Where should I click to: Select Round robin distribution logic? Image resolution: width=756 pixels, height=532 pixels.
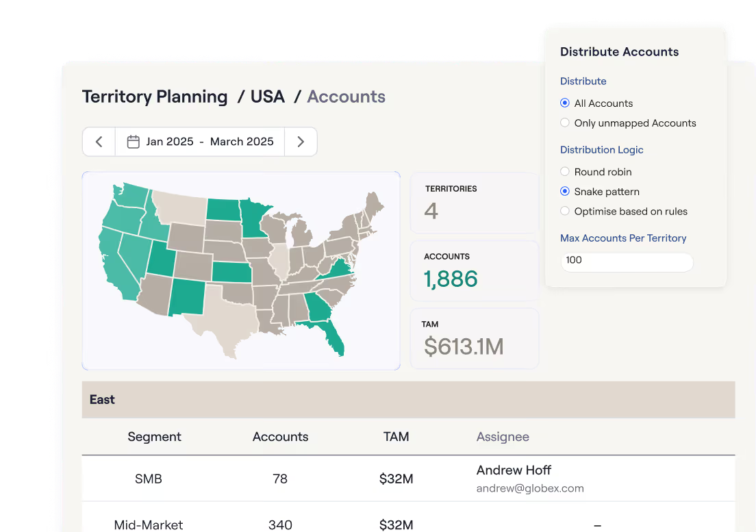[x=564, y=172]
